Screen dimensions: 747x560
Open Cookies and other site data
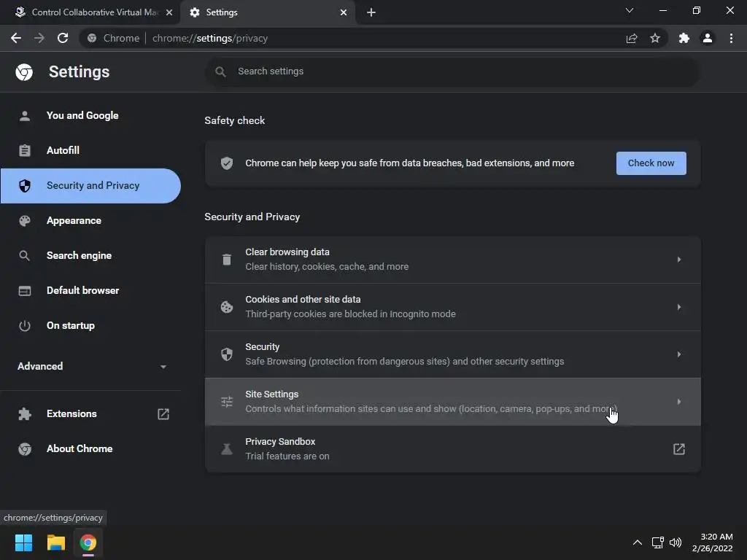[x=452, y=307]
